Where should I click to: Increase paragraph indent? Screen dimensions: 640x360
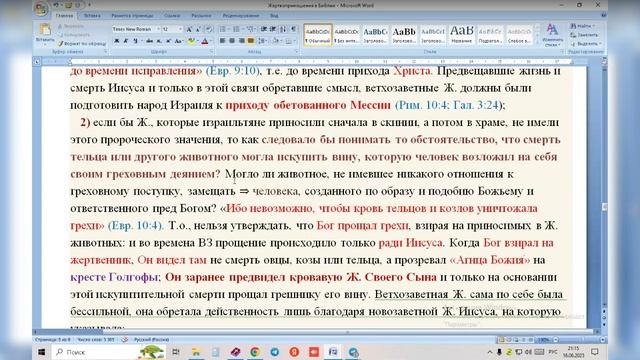click(x=273, y=29)
